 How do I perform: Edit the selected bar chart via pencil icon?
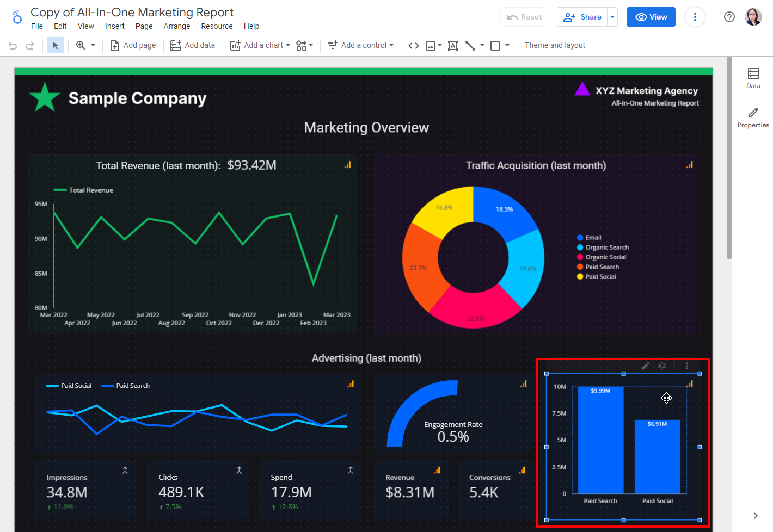click(x=645, y=366)
